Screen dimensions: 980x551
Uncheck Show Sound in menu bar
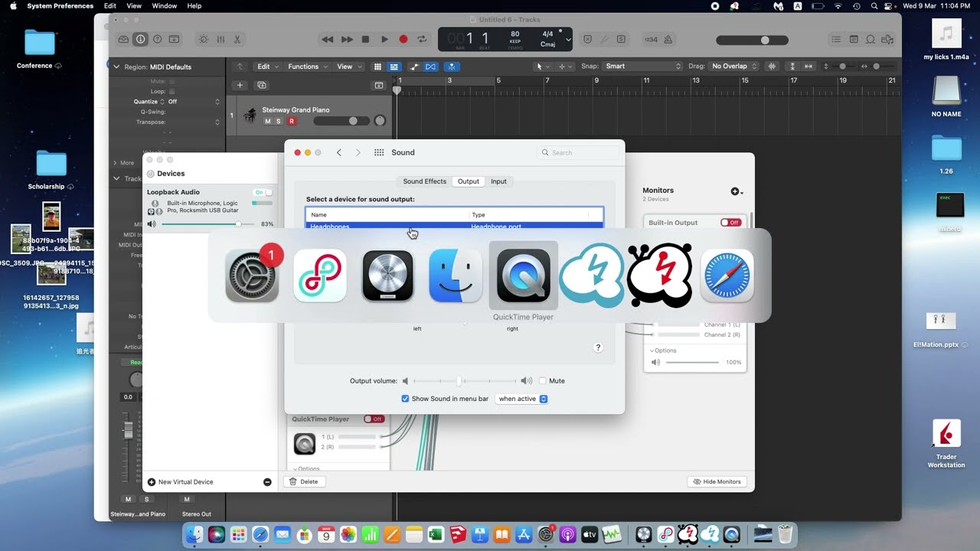(x=405, y=399)
